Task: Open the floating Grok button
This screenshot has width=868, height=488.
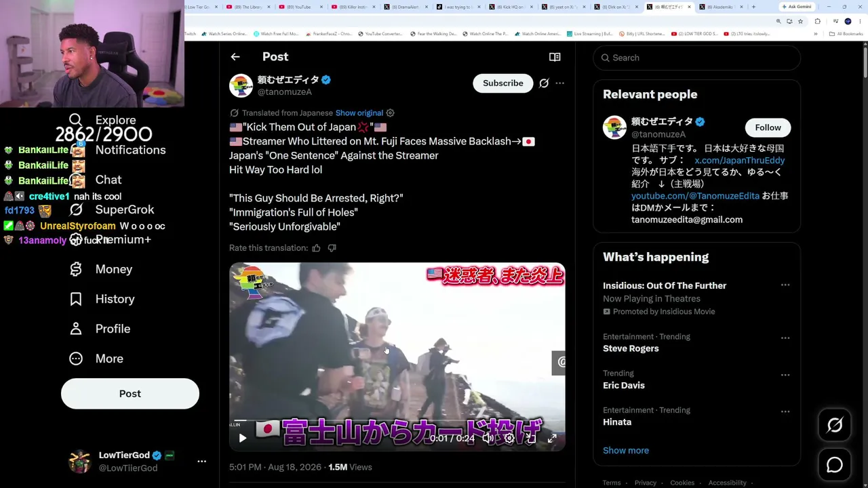Action: pyautogui.click(x=835, y=425)
